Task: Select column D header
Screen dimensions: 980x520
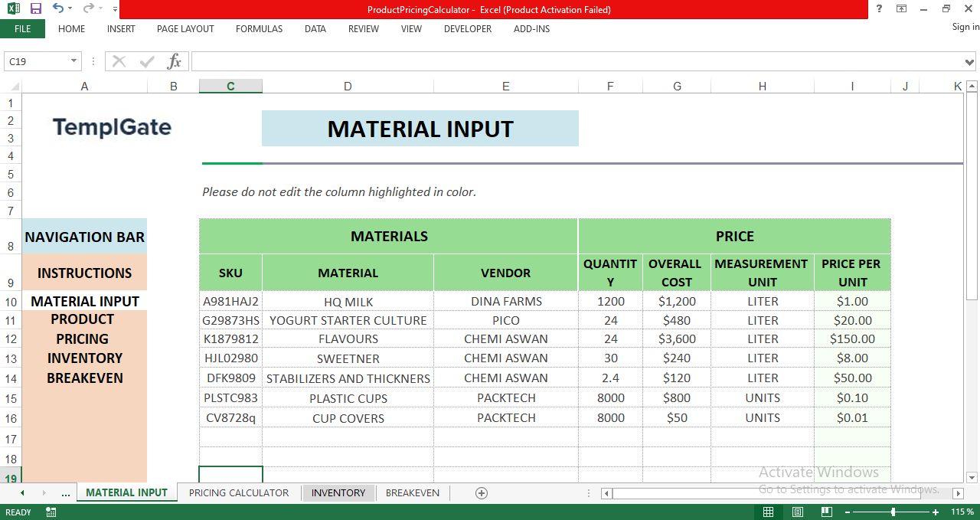Action: (348, 87)
